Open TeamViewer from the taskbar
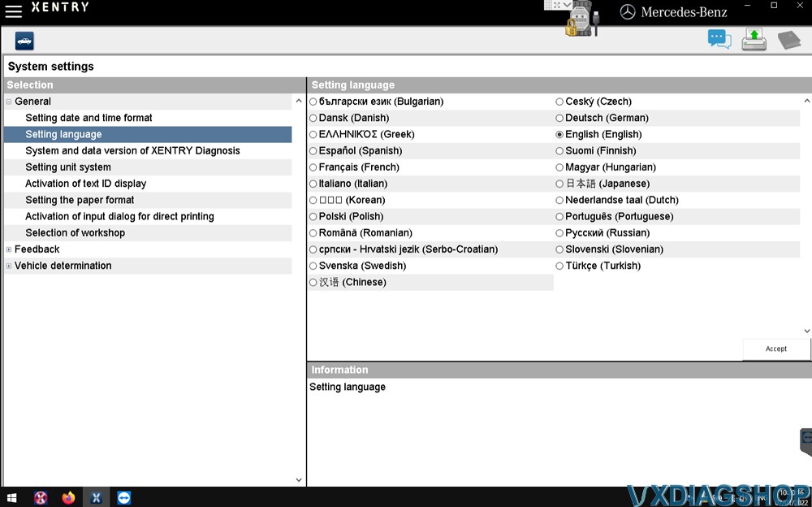812x507 pixels. coord(123,498)
